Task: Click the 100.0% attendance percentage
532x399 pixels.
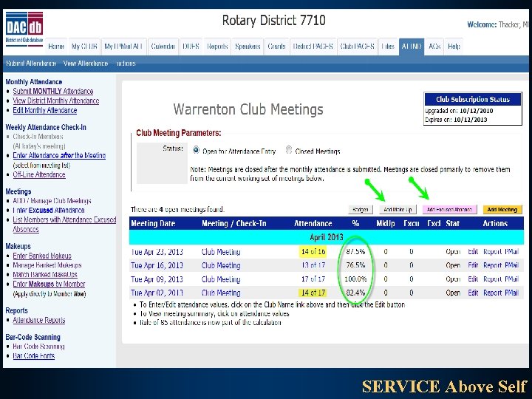Action: tap(355, 279)
